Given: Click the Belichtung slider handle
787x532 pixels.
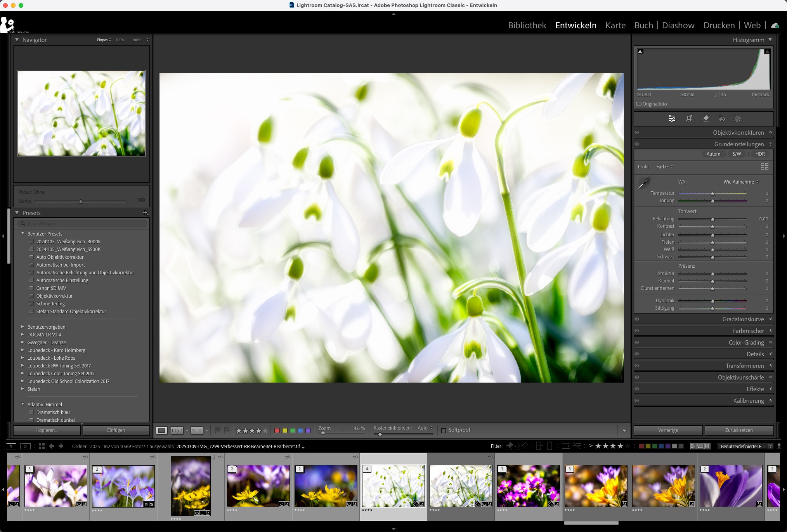Looking at the screenshot, I should pos(712,219).
